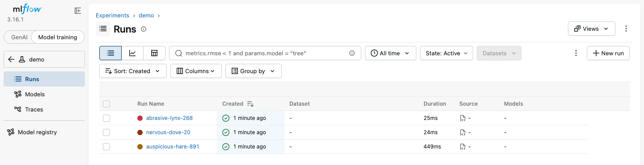Screen dimensions: 644x165
Task: Open the Views dropdown
Action: point(591,29)
